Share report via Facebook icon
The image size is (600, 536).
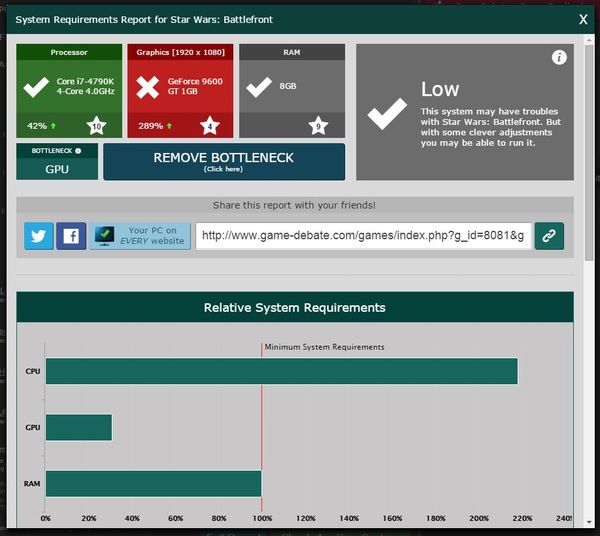71,236
